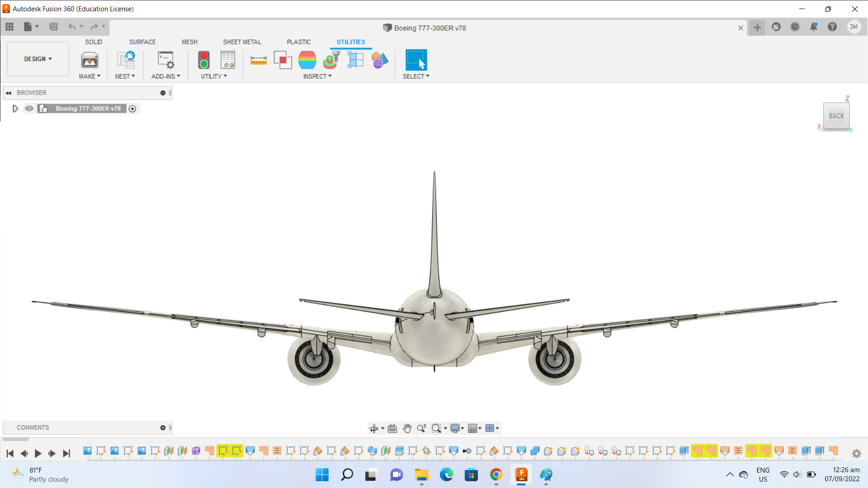
Task: Select the Draft Analysis tool
Action: [x=331, y=60]
